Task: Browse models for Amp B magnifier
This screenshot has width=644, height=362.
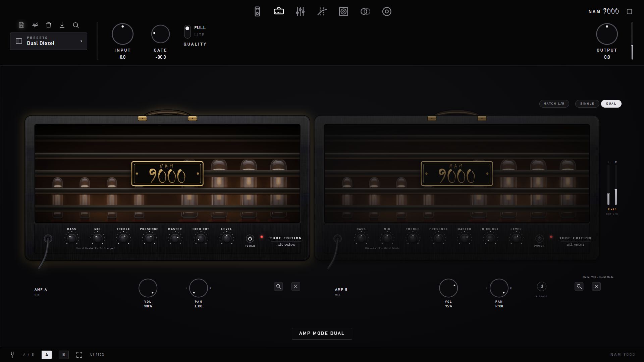Action: [x=579, y=287]
